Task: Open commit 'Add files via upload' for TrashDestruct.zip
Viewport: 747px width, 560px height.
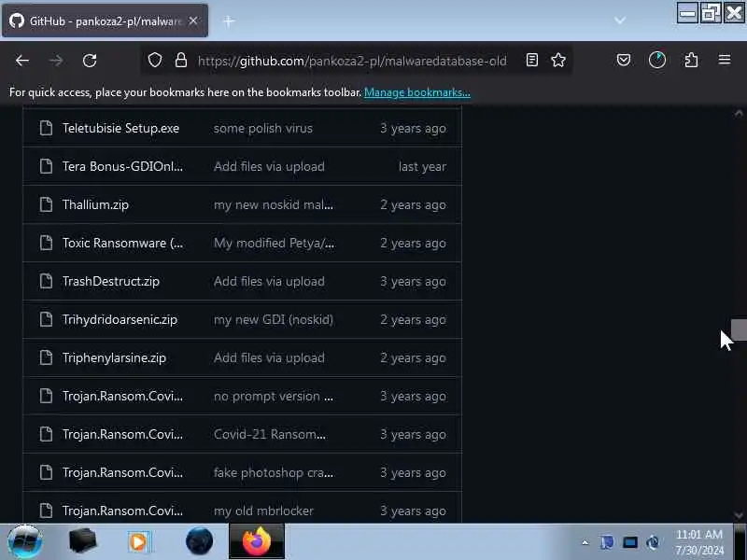Action: [269, 281]
